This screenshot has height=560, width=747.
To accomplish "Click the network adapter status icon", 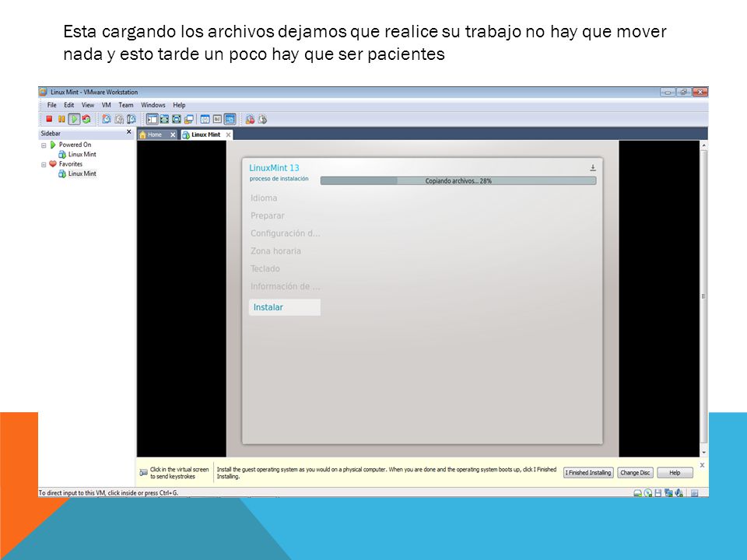I will click(x=668, y=493).
